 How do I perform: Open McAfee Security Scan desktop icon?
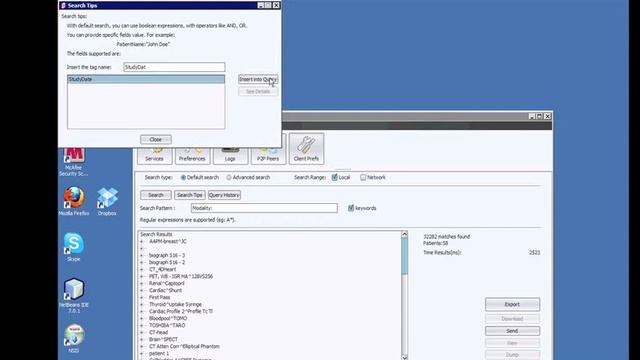click(x=73, y=162)
